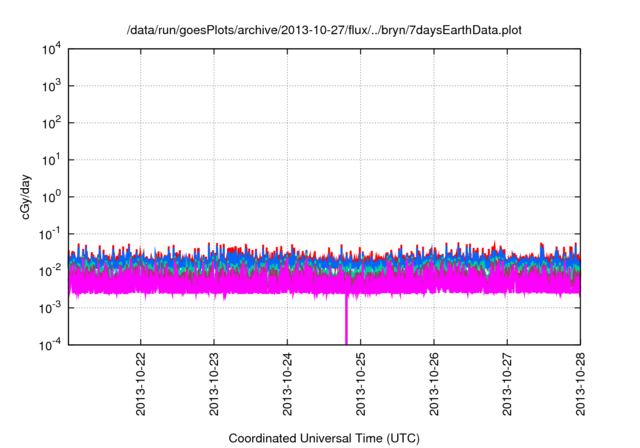The image size is (640, 448).
Task: Click the 10^-1 y-axis tick label
Action: tap(50, 234)
